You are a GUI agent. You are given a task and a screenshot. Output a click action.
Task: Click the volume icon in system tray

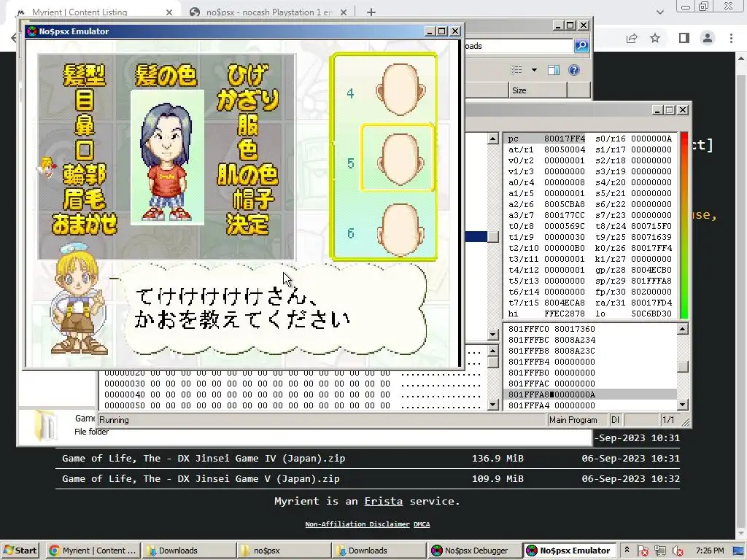tap(678, 551)
